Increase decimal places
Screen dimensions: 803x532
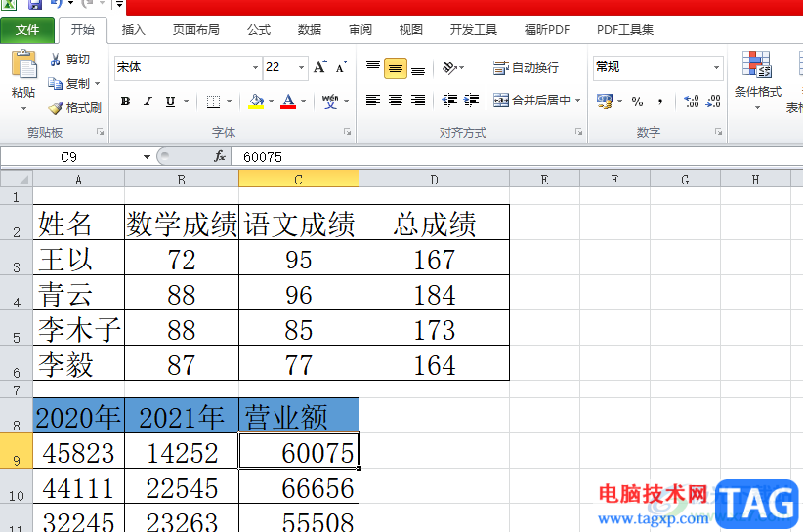[x=692, y=102]
